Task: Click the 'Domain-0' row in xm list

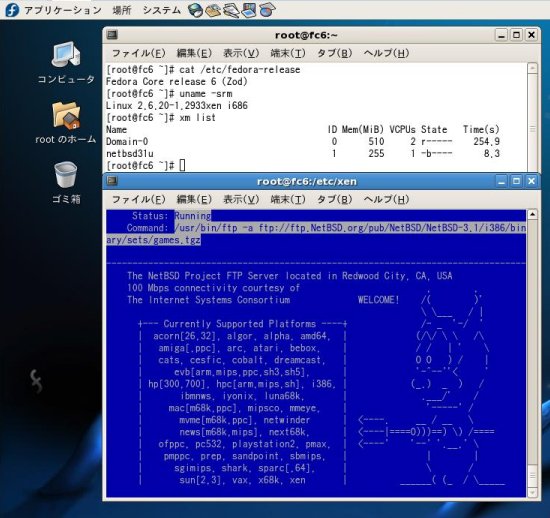Action: coord(303,141)
